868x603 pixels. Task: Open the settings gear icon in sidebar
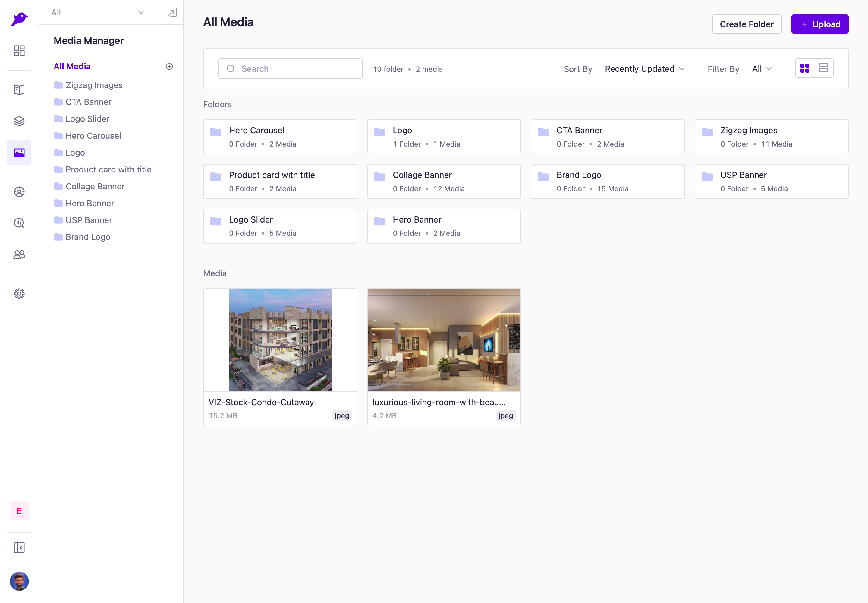(19, 294)
